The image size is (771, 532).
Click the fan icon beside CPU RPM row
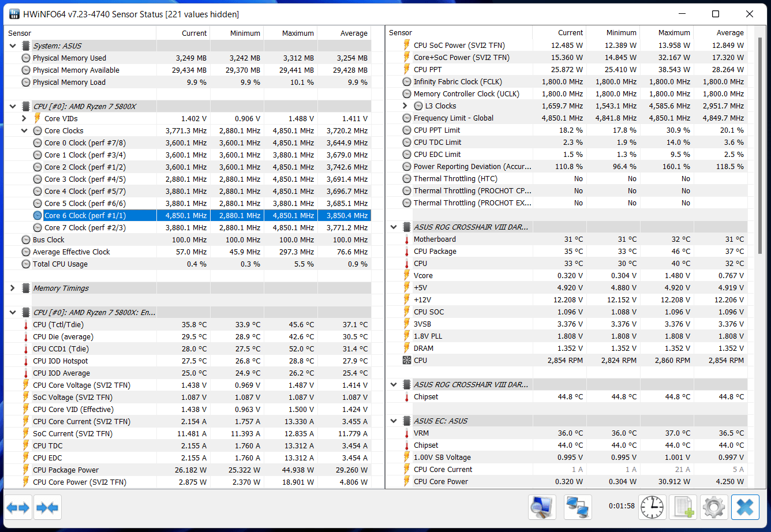(407, 360)
